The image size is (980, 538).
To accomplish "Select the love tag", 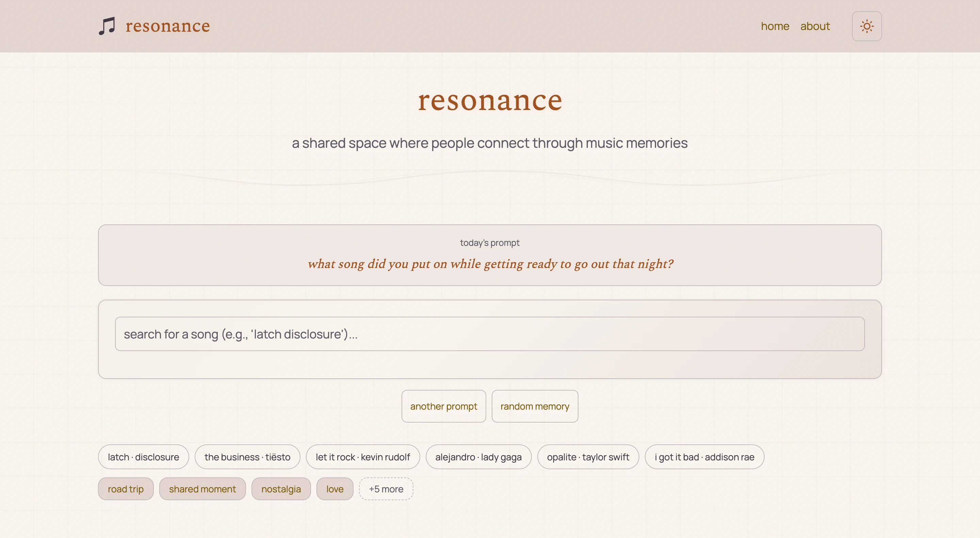I will [x=334, y=489].
